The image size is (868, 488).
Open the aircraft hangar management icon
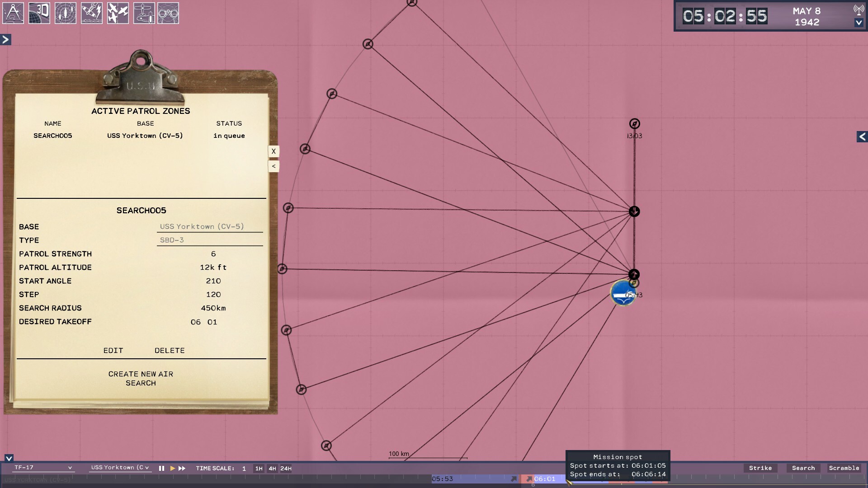[144, 13]
